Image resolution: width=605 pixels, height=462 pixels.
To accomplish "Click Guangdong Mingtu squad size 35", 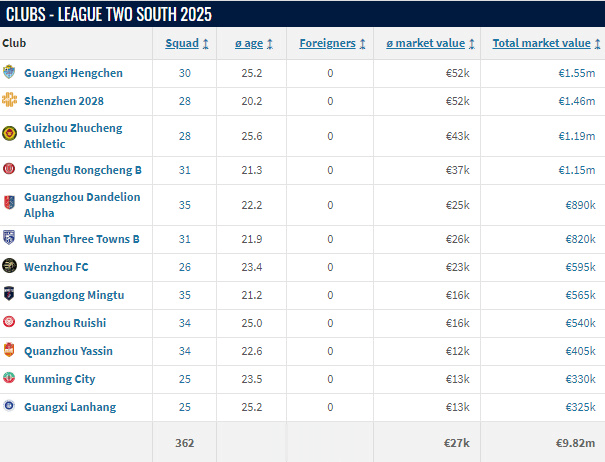I will coord(184,295).
